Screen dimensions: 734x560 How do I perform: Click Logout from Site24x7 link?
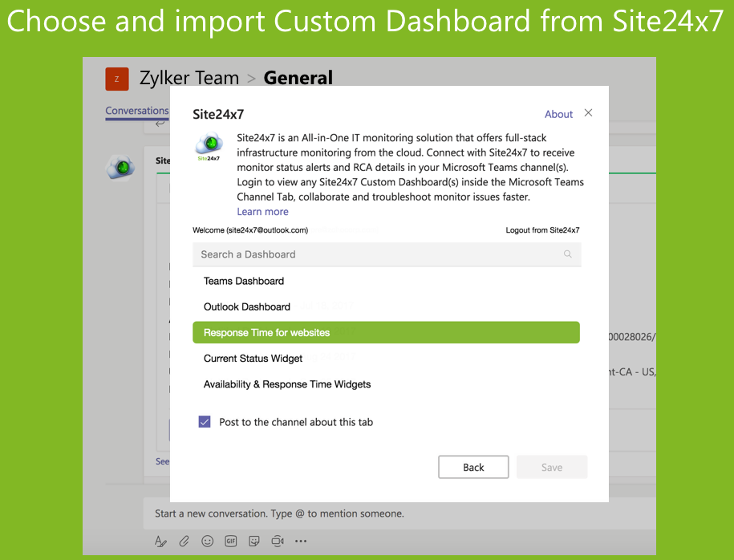[x=542, y=230]
